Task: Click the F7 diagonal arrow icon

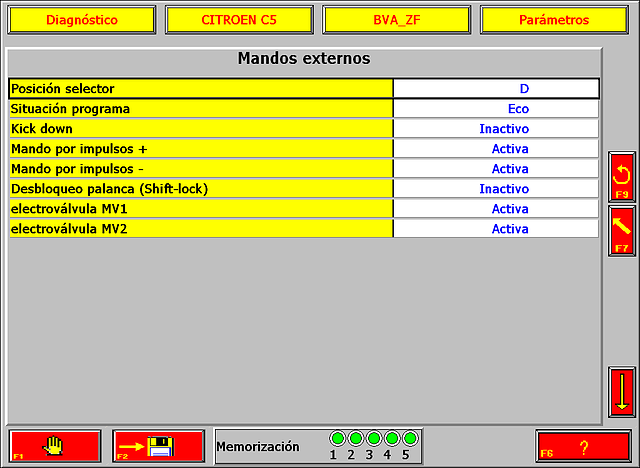Action: [621, 229]
